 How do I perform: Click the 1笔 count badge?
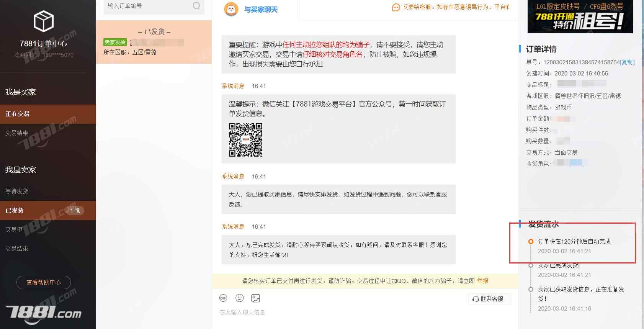[x=75, y=210]
